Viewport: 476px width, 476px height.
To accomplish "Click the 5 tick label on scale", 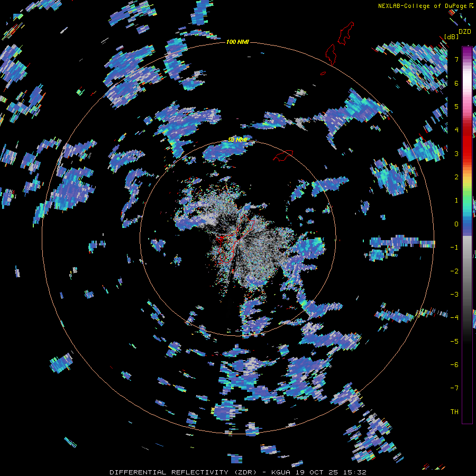I will [x=456, y=106].
